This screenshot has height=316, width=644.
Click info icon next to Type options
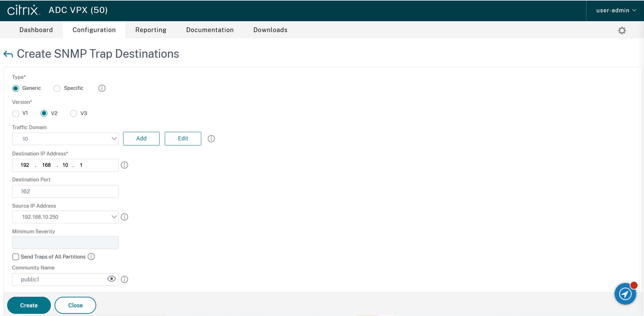(102, 88)
